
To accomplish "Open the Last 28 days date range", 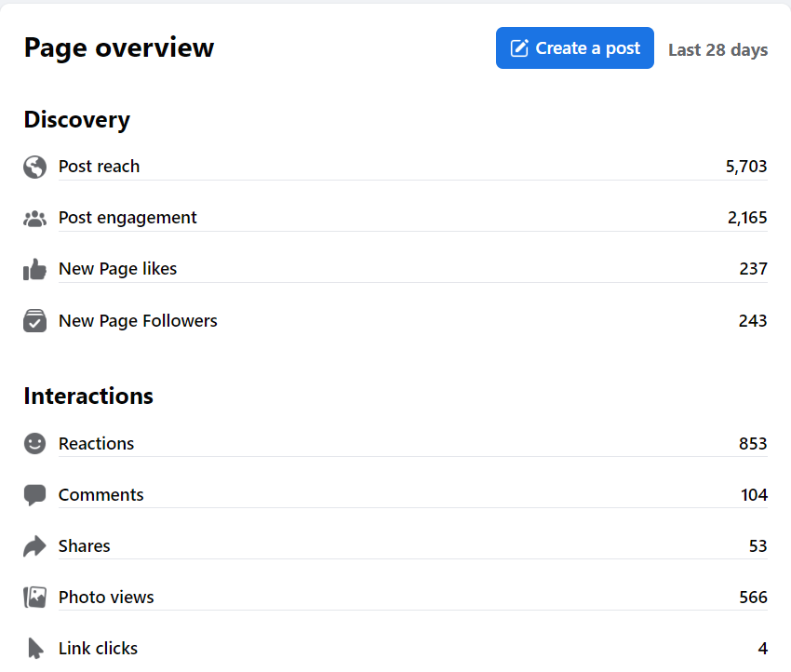I will coord(717,49).
